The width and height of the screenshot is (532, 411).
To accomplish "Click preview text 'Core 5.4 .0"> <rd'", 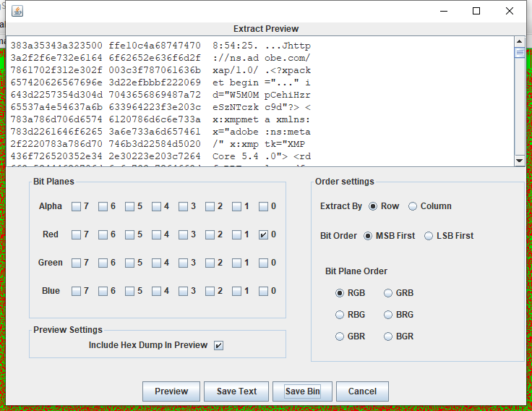I will click(261, 156).
